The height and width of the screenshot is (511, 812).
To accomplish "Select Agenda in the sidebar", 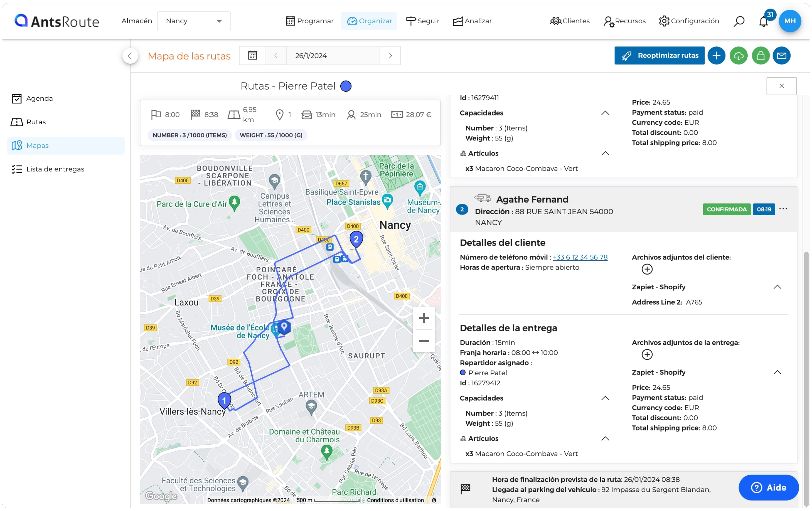I will pyautogui.click(x=66, y=98).
